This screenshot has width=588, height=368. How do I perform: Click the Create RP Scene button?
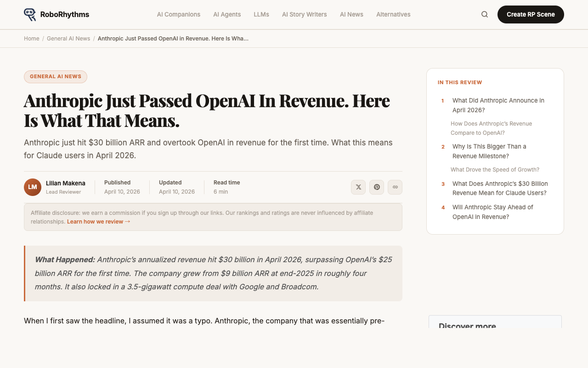click(x=531, y=14)
